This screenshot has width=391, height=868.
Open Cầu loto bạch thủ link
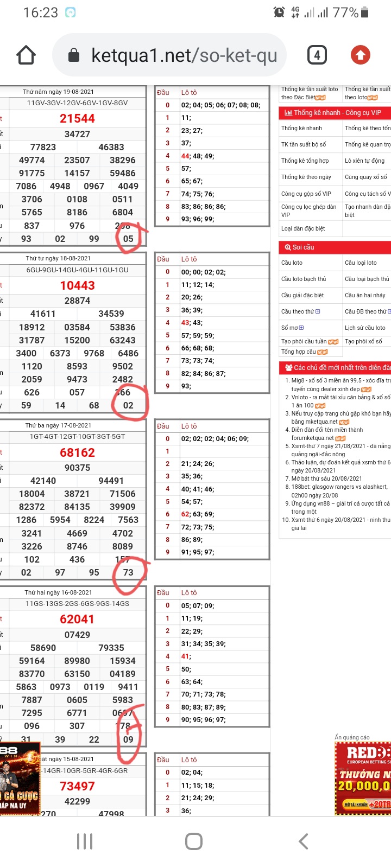coord(304,279)
